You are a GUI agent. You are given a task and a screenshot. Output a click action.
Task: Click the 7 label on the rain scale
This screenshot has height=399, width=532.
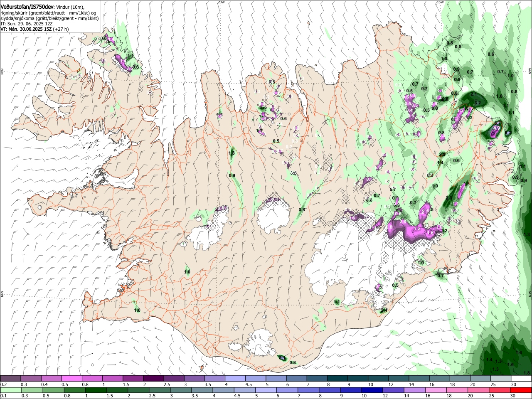[298, 396]
